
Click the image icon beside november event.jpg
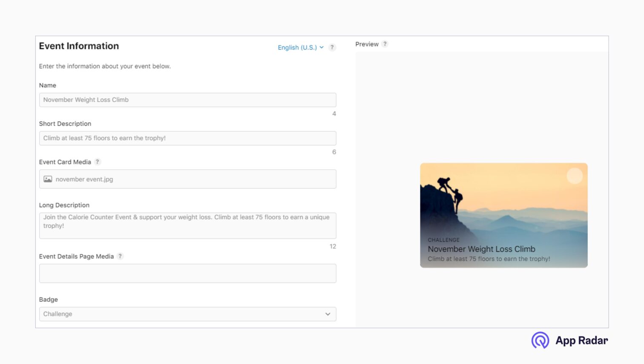tap(48, 179)
